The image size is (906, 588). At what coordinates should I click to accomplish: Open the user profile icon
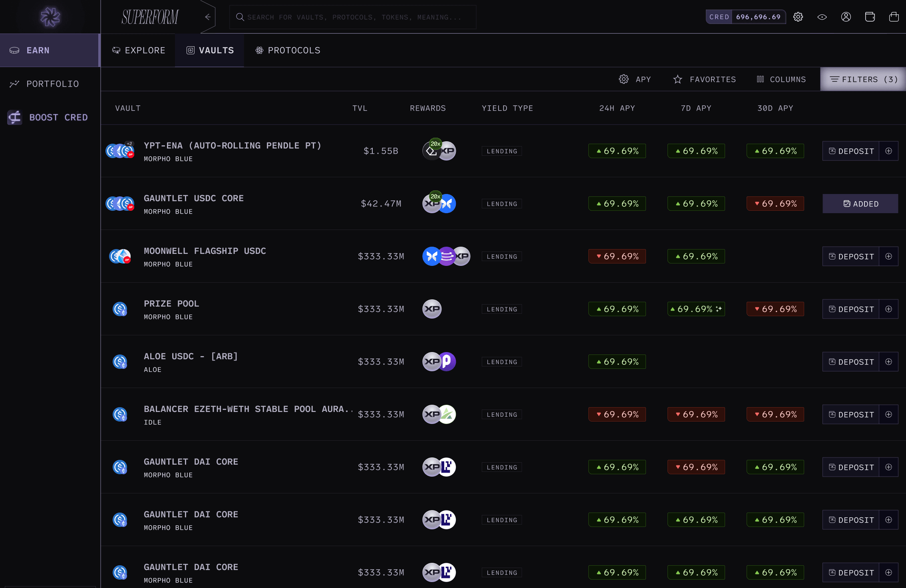click(846, 17)
